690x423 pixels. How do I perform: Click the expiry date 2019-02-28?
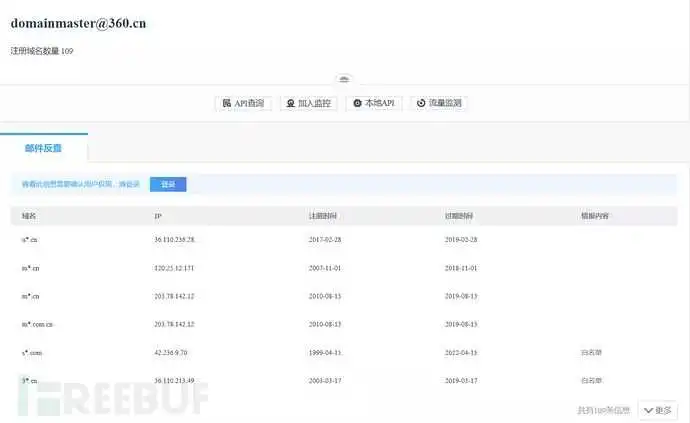(x=461, y=240)
